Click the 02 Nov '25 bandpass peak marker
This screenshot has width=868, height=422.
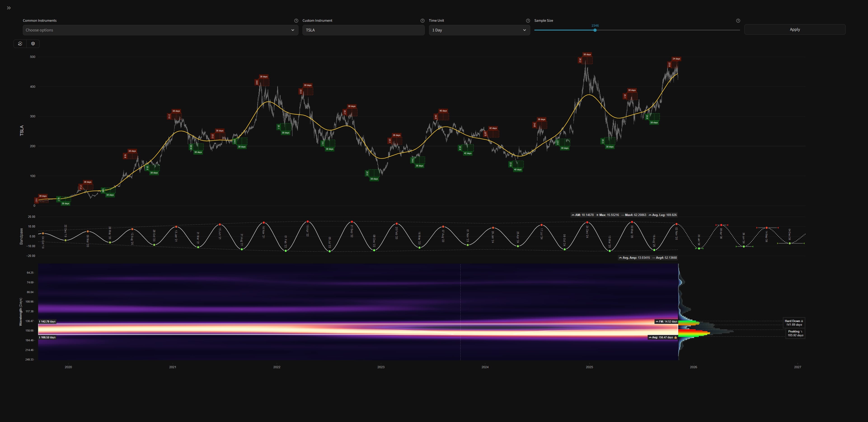pyautogui.click(x=676, y=224)
